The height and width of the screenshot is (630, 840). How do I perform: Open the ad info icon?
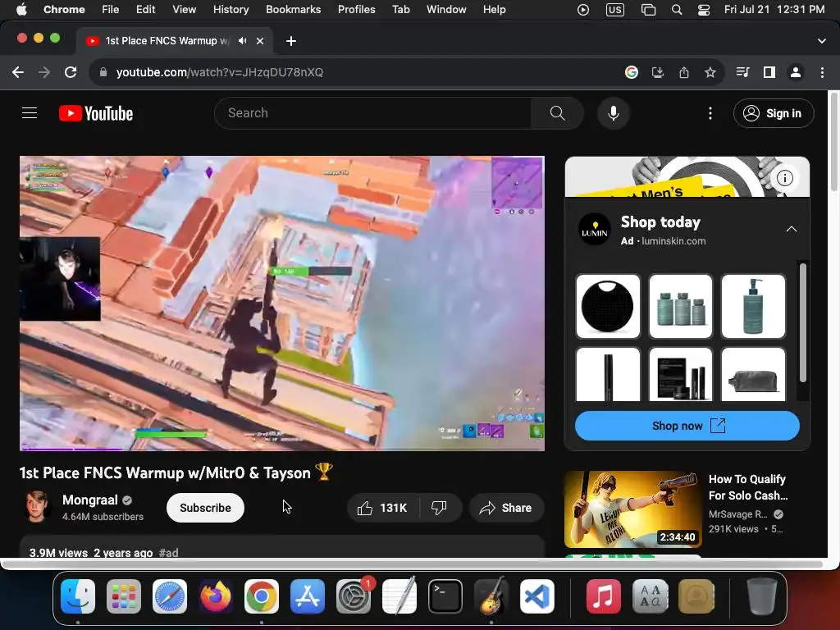coord(785,178)
